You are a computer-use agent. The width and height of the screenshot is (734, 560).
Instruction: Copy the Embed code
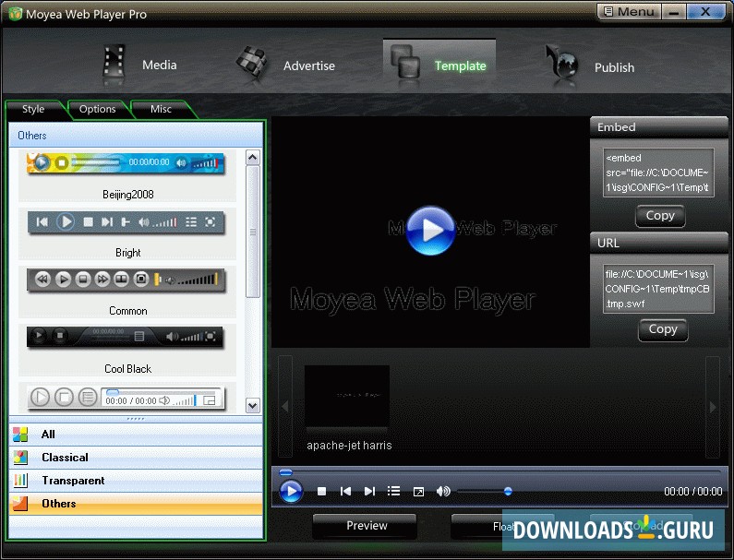point(660,216)
